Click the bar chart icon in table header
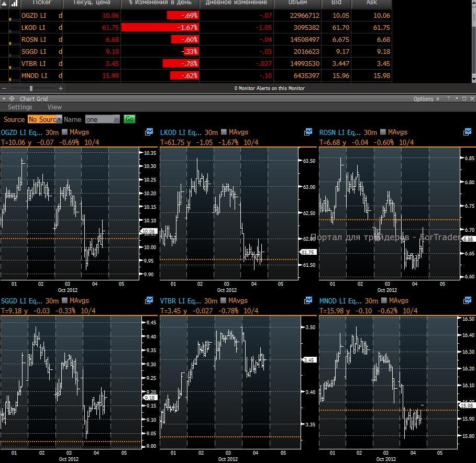Viewport: 476px width, 463px height. pos(14,3)
